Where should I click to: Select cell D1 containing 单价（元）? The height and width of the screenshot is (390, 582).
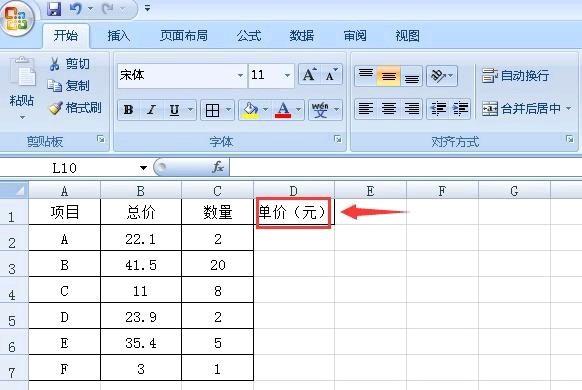pos(293,212)
